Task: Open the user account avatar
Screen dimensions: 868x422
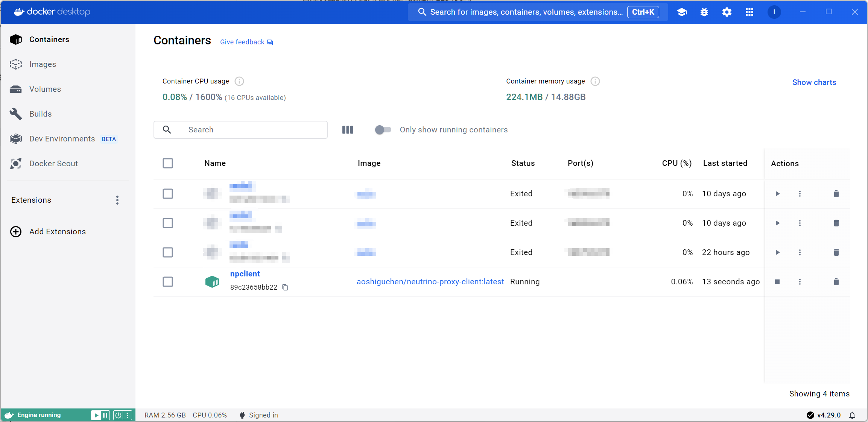Action: [x=774, y=12]
